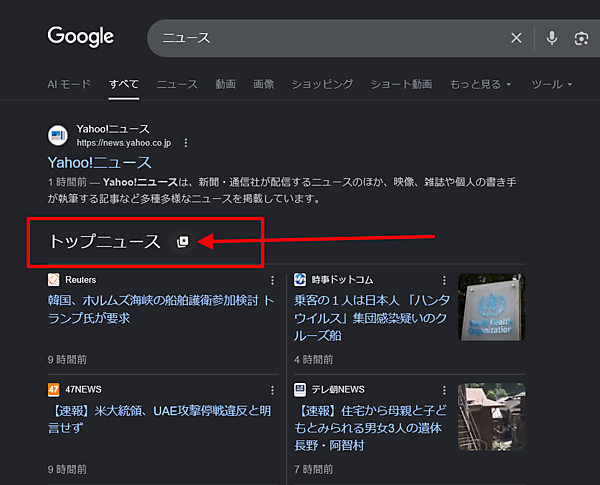Open the ハンタウイルス cruise ship headline
This screenshot has width=600, height=485.
tap(372, 318)
